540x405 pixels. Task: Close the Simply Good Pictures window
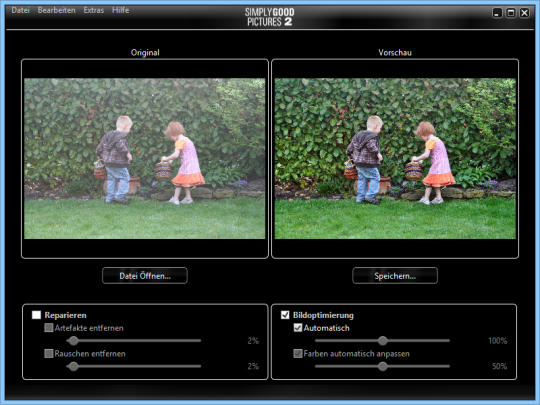tap(525, 13)
